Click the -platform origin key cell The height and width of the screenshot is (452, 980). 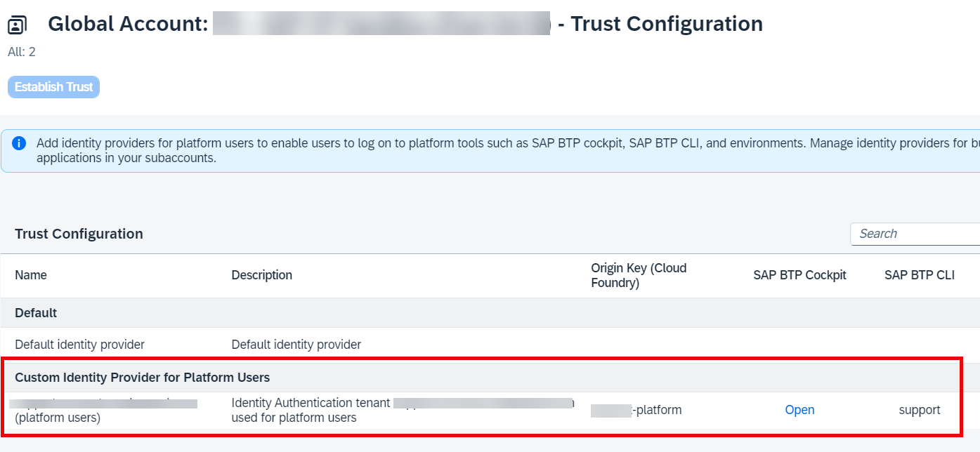coord(636,410)
